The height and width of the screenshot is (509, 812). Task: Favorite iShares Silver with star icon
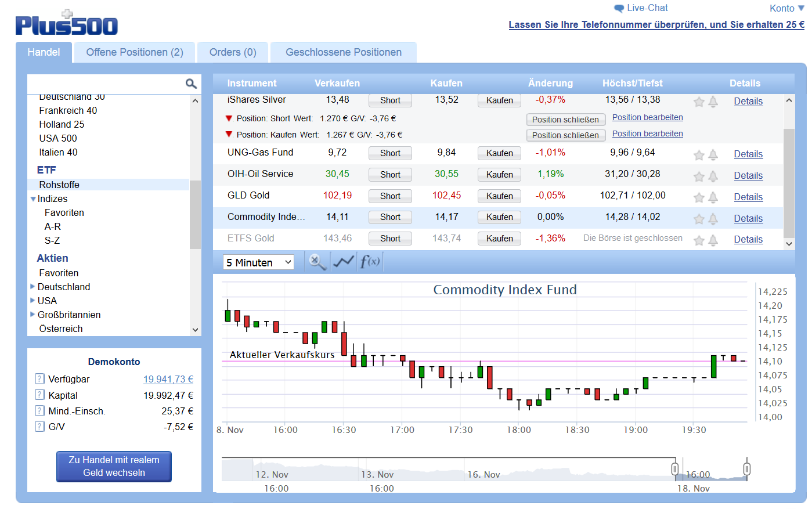click(x=699, y=102)
